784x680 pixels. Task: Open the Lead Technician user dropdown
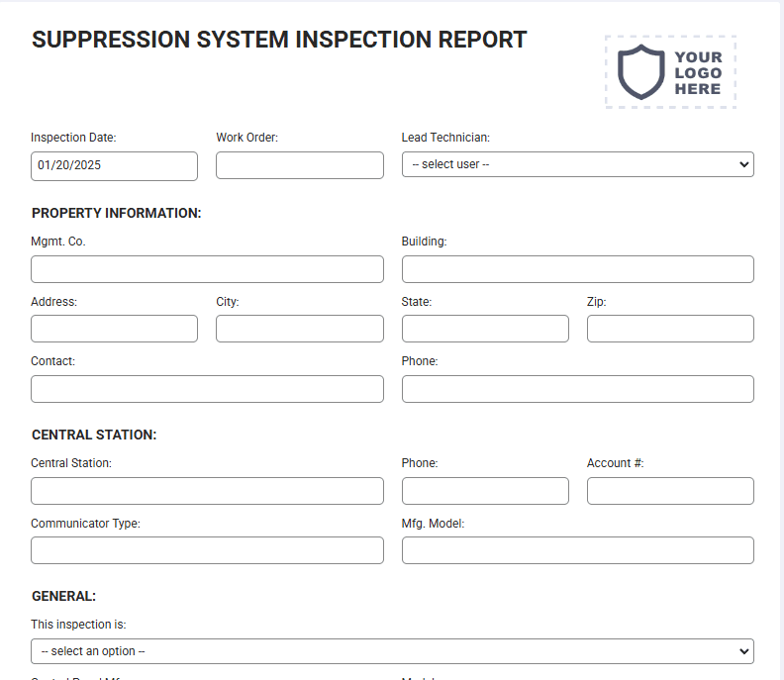577,164
